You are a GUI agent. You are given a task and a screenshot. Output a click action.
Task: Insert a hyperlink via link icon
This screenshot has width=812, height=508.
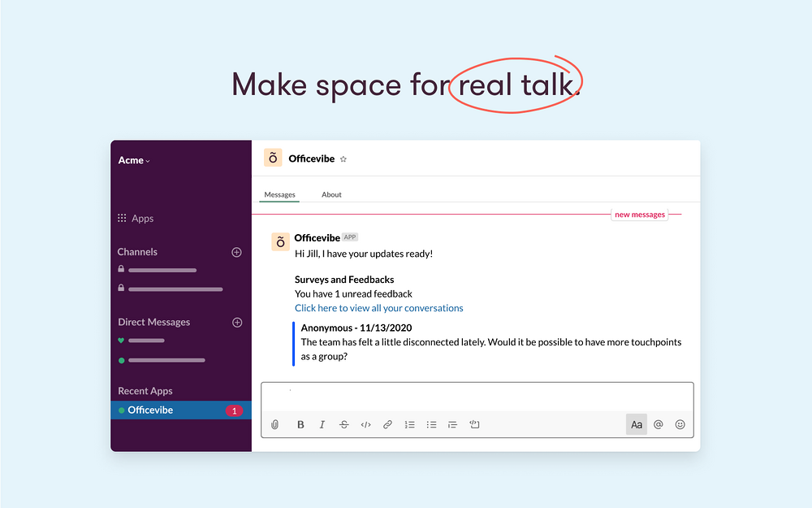pyautogui.click(x=387, y=424)
